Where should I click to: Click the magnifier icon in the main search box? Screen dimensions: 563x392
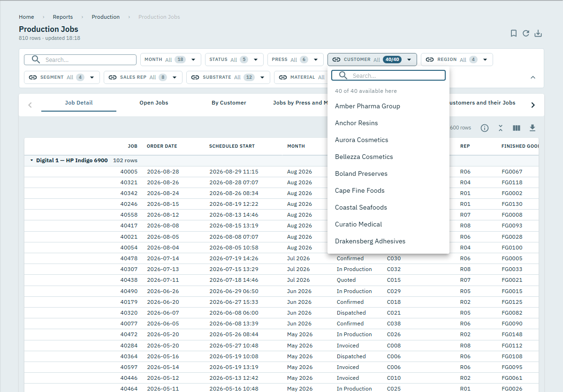pos(36,60)
